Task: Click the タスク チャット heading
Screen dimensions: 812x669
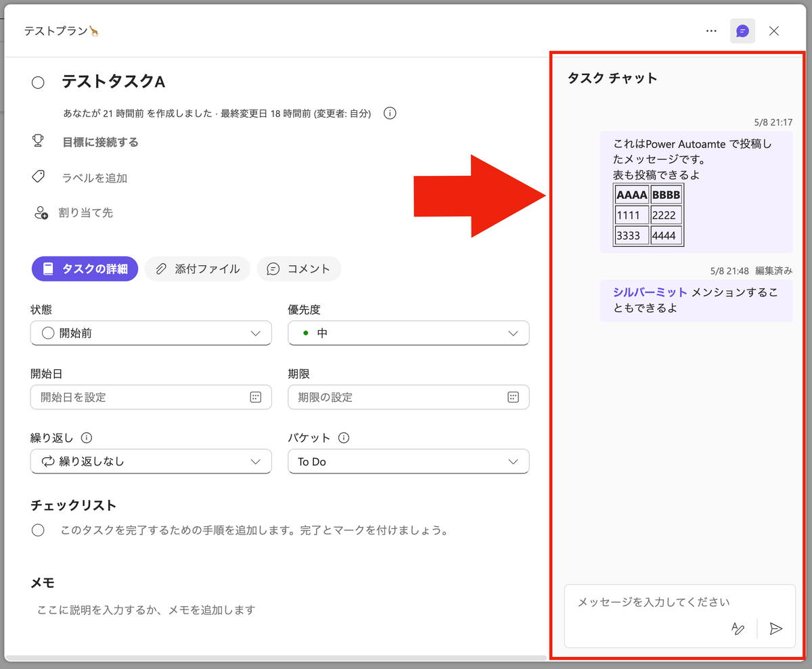Action: click(612, 78)
